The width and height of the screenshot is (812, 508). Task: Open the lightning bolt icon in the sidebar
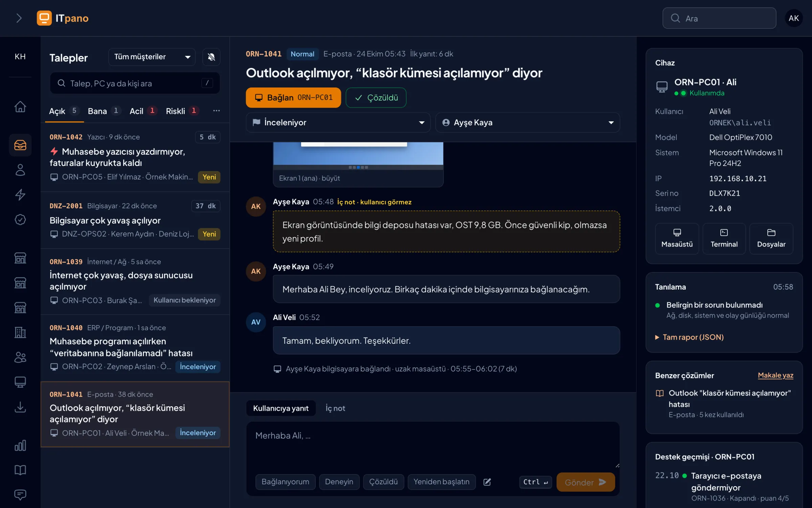(x=20, y=195)
